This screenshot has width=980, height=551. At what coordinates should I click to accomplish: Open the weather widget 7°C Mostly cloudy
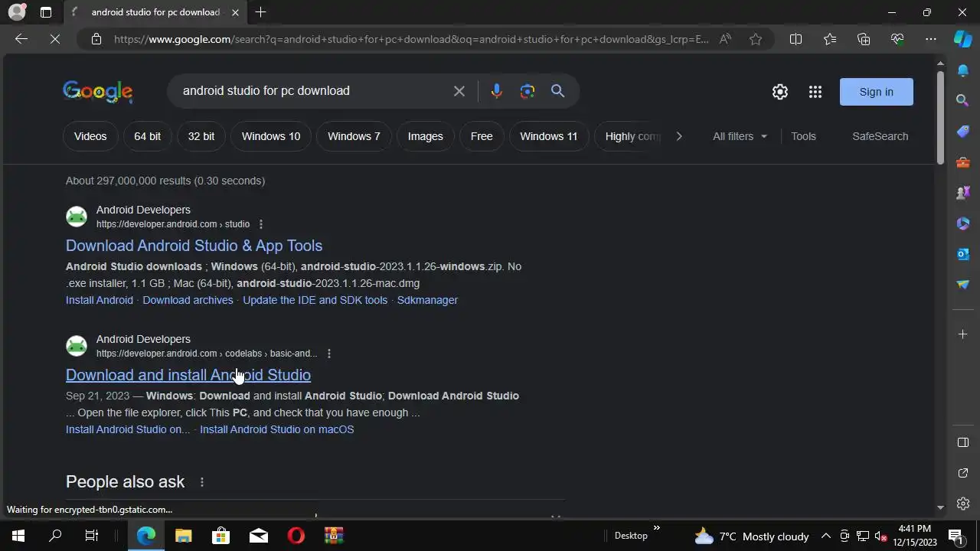752,536
